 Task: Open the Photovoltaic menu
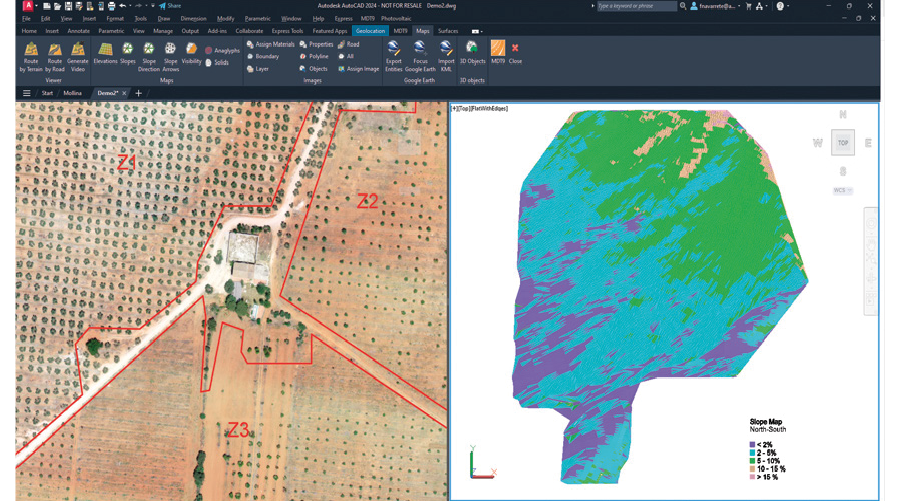click(396, 18)
